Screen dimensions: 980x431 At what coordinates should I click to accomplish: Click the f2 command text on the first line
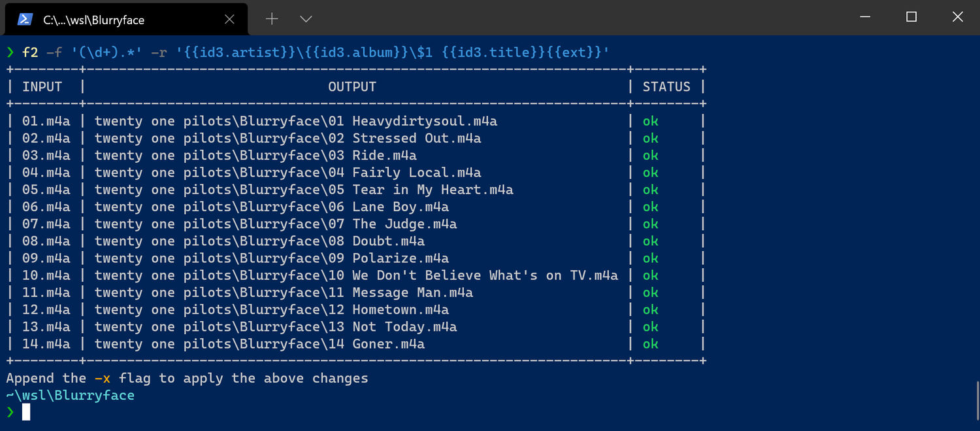pos(30,52)
